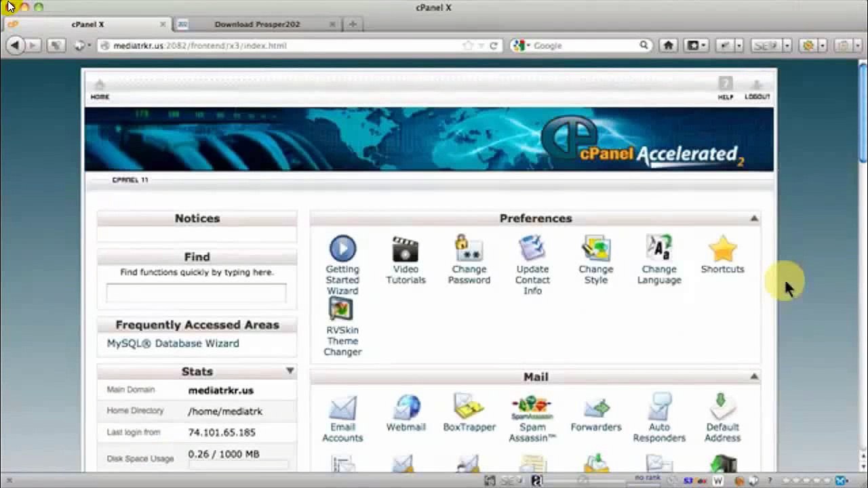This screenshot has height=488, width=868.
Task: Click the Wikipedia W status bar icon
Action: pos(717,481)
